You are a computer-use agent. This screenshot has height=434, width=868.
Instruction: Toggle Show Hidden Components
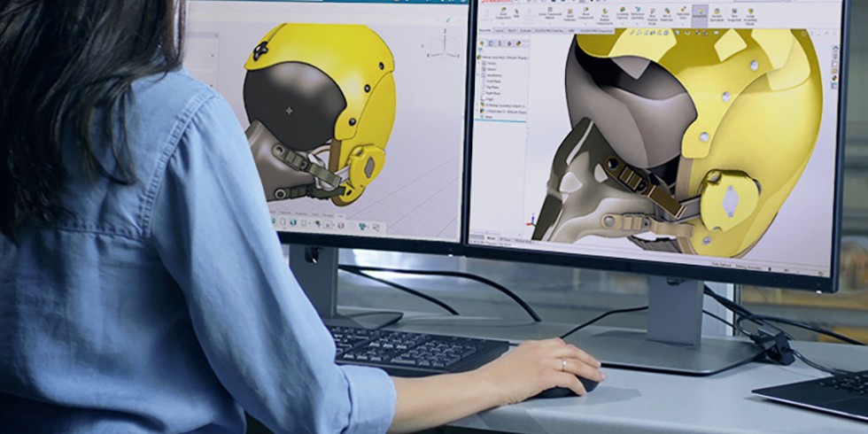click(606, 13)
